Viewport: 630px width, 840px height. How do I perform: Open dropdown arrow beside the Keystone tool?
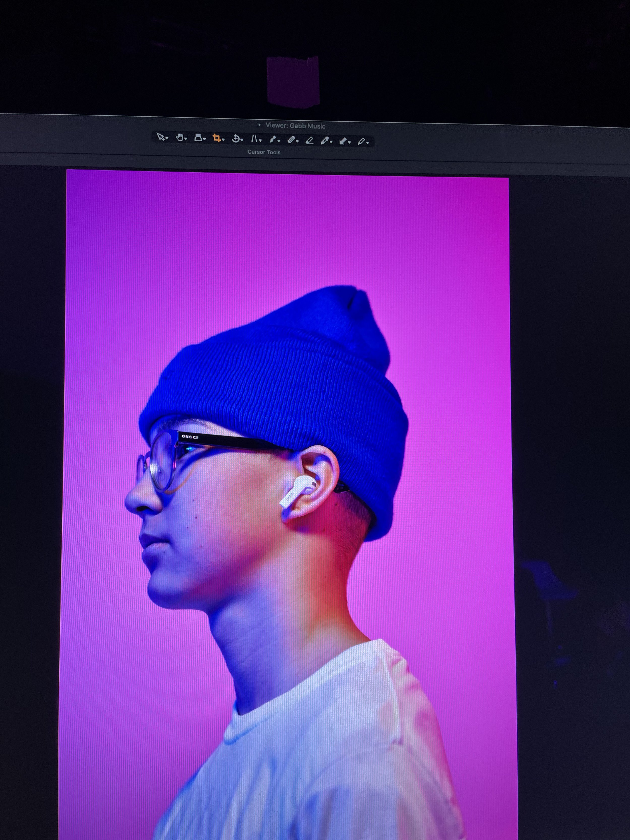tap(260, 141)
